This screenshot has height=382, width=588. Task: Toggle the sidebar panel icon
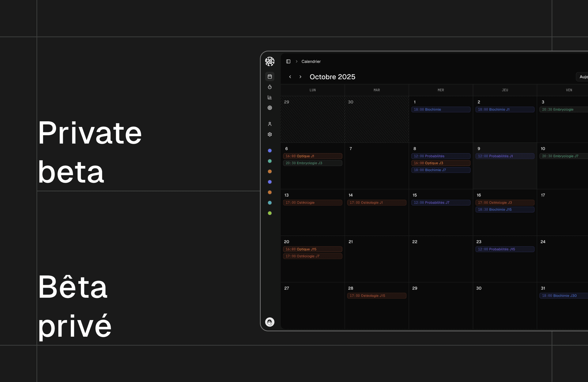pos(288,62)
